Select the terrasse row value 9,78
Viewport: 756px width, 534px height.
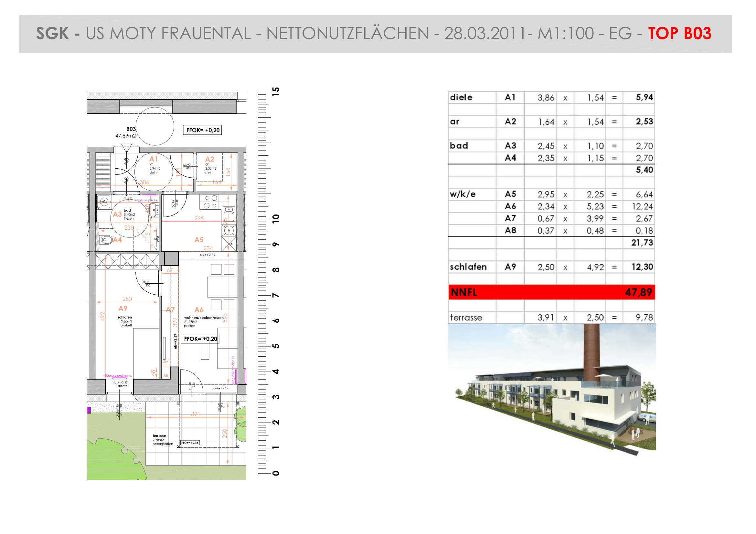pyautogui.click(x=644, y=318)
